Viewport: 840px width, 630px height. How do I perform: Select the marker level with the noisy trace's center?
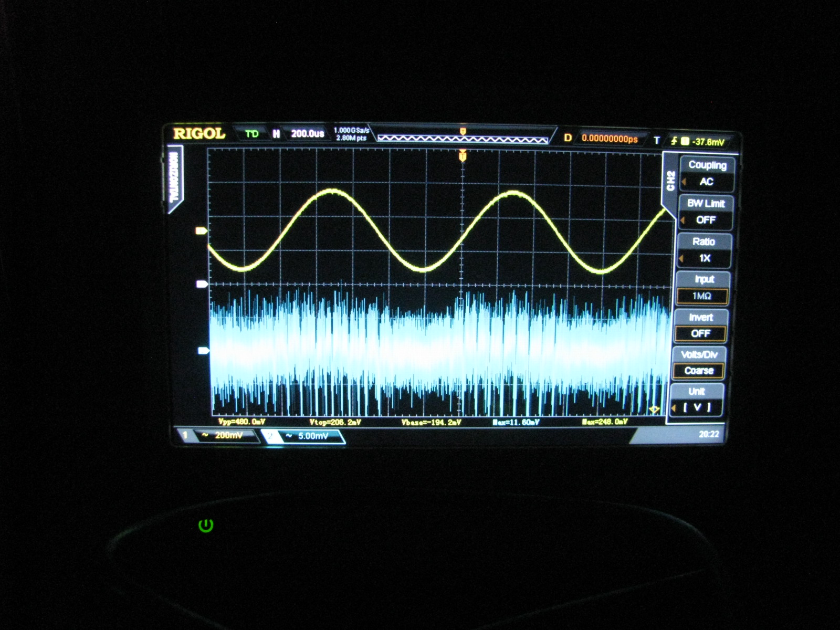203,351
